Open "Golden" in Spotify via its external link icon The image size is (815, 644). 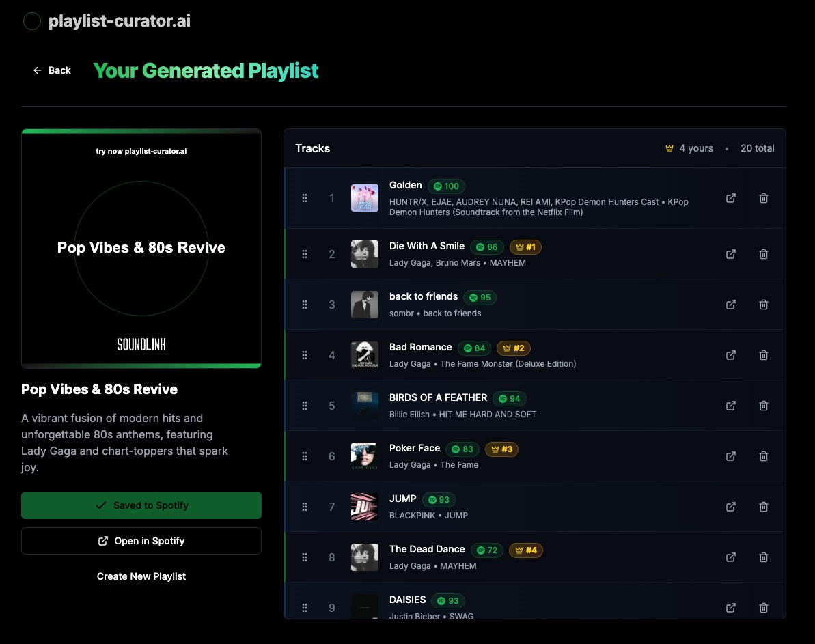[730, 198]
